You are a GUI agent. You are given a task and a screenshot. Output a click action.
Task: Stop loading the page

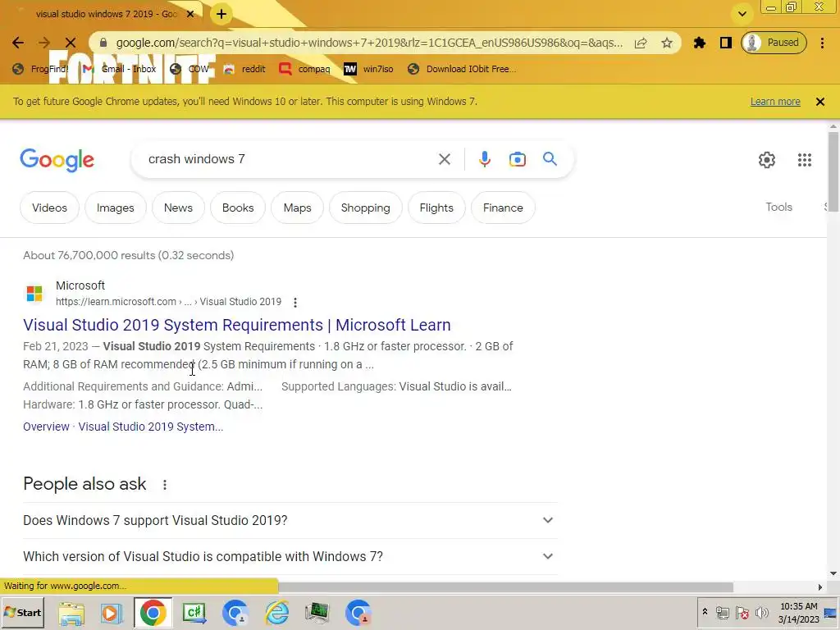point(71,43)
